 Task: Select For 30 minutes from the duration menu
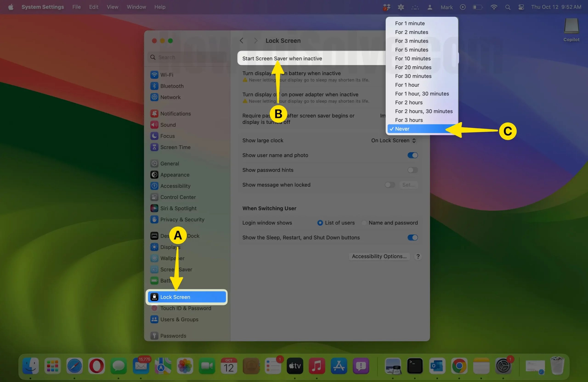coord(413,76)
